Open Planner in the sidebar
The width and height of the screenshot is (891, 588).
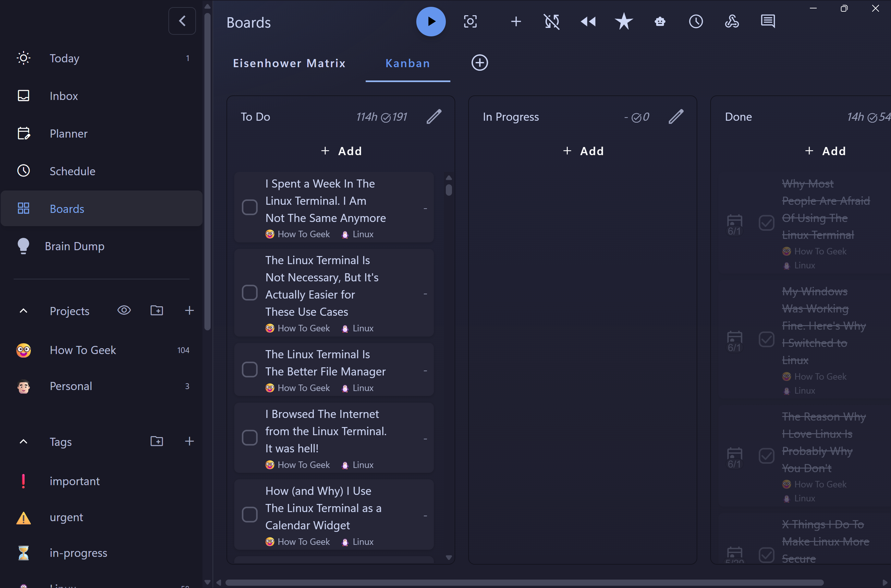(102, 133)
